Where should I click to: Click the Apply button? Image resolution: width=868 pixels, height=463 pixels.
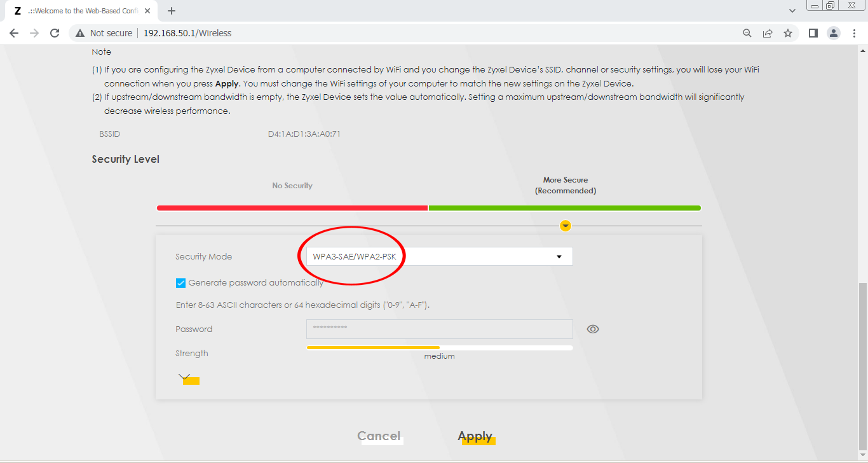click(475, 436)
